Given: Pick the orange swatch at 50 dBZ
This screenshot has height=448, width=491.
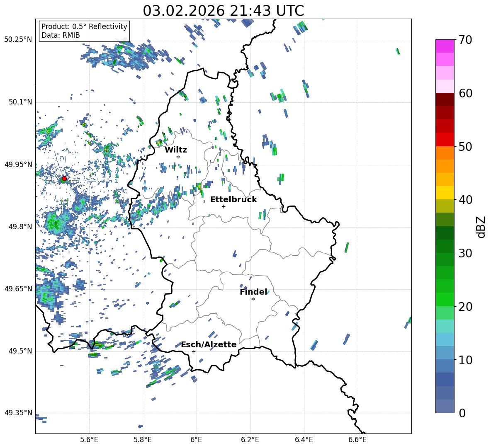Looking at the screenshot, I should tap(445, 153).
